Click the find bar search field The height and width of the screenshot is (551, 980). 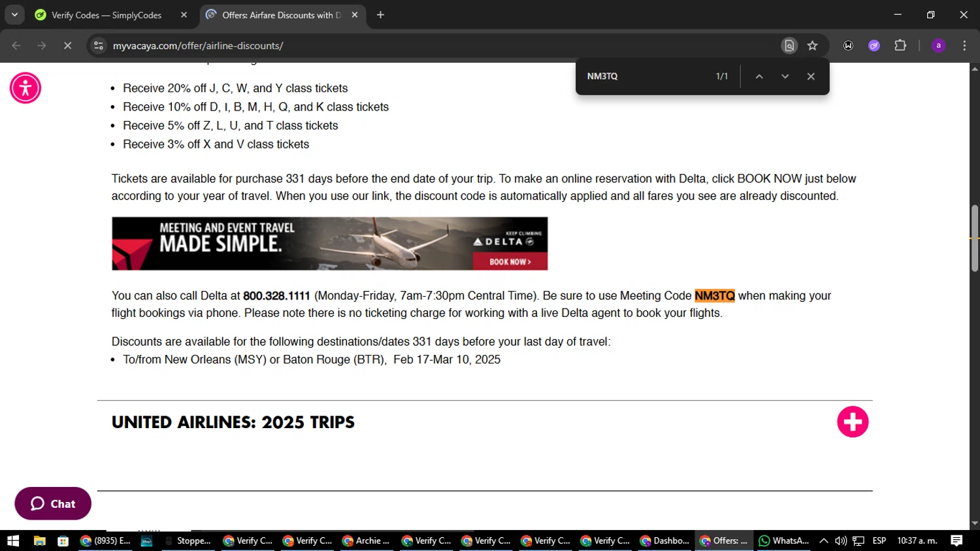tap(644, 76)
